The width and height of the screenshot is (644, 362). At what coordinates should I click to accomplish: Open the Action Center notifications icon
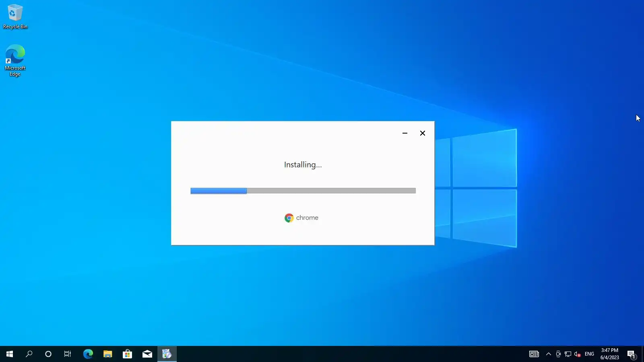(x=632, y=354)
